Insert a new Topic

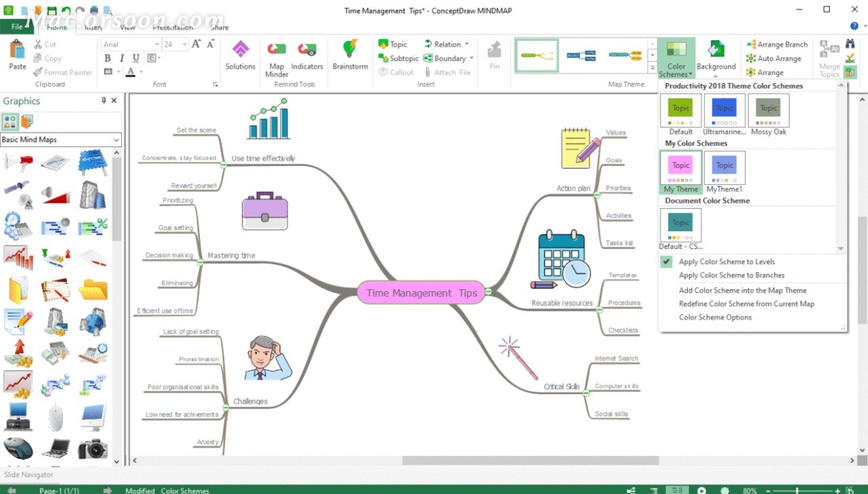pyautogui.click(x=396, y=44)
